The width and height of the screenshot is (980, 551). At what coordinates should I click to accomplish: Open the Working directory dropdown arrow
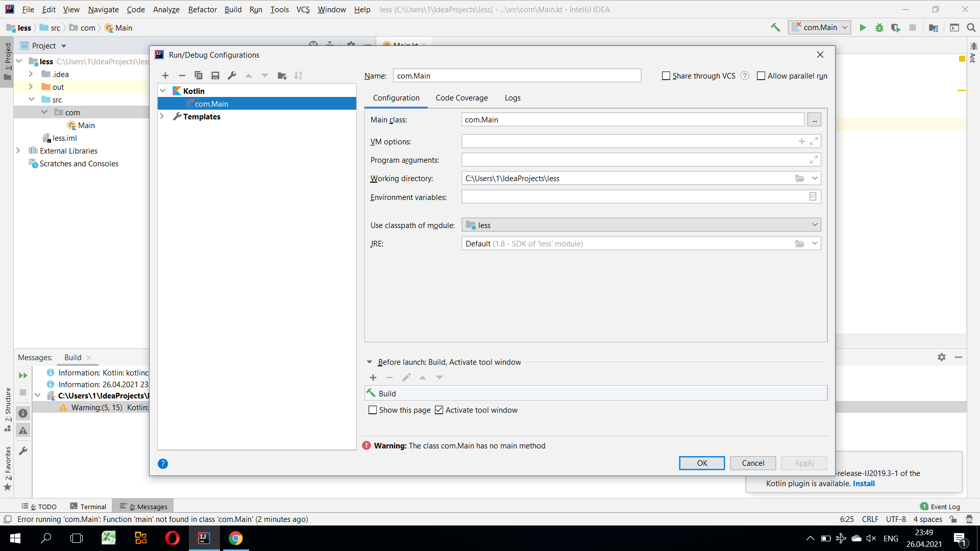[x=815, y=179]
